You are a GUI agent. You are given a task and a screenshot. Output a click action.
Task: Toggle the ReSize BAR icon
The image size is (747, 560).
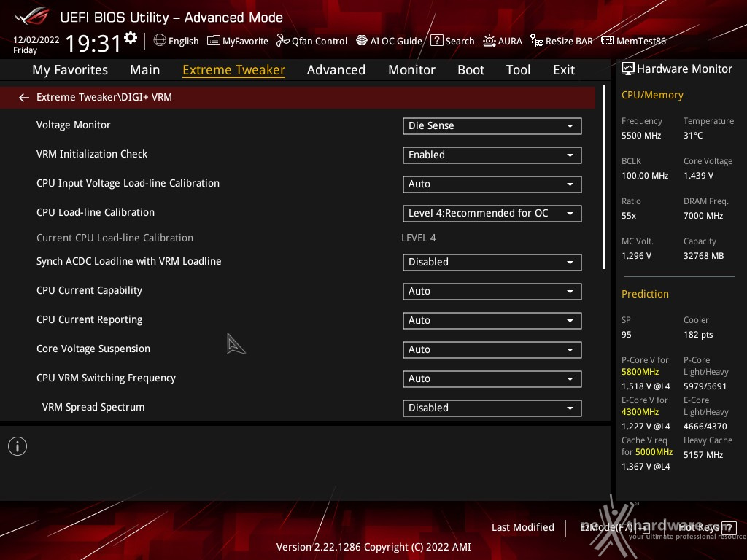[537, 41]
